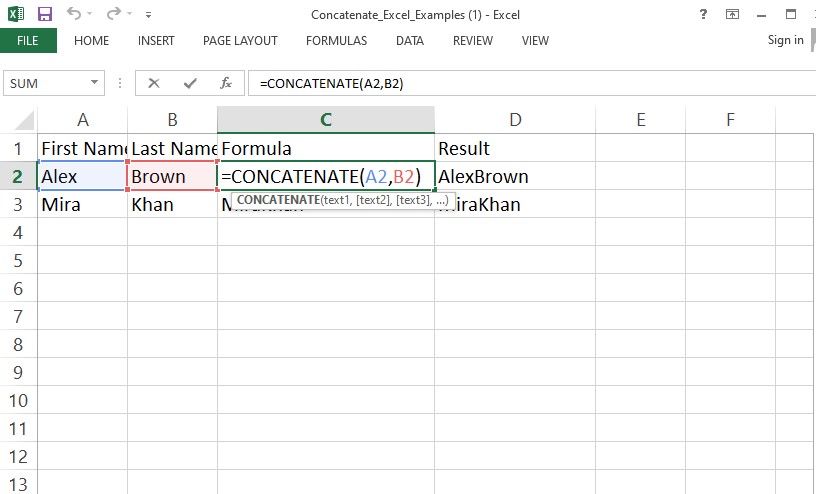816x494 pixels.
Task: Open Ribbon Display Options icon
Action: click(x=732, y=15)
